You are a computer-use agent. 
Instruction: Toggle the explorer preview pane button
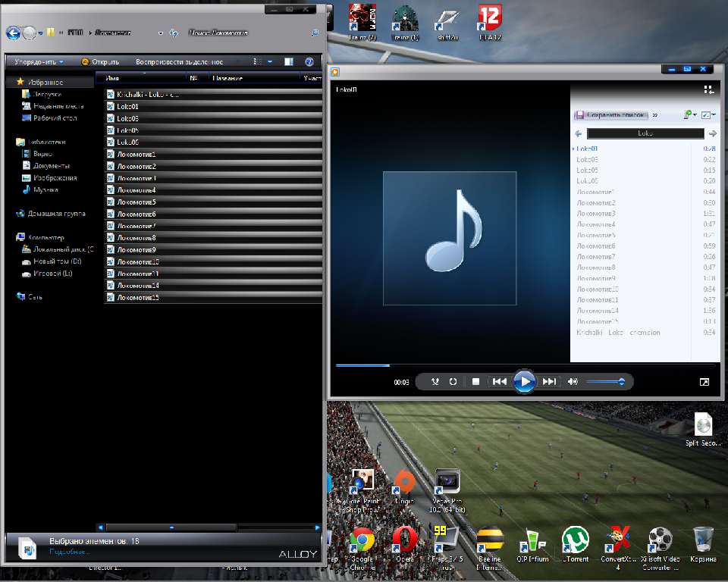point(288,62)
